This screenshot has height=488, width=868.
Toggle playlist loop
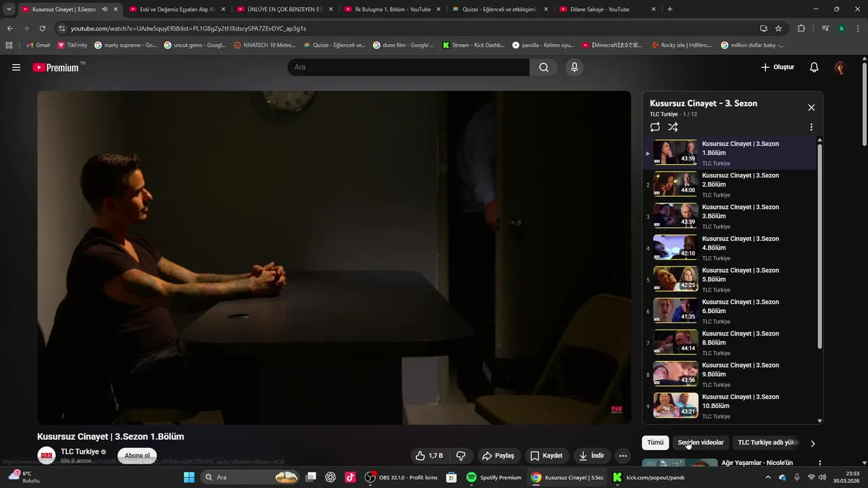click(654, 127)
